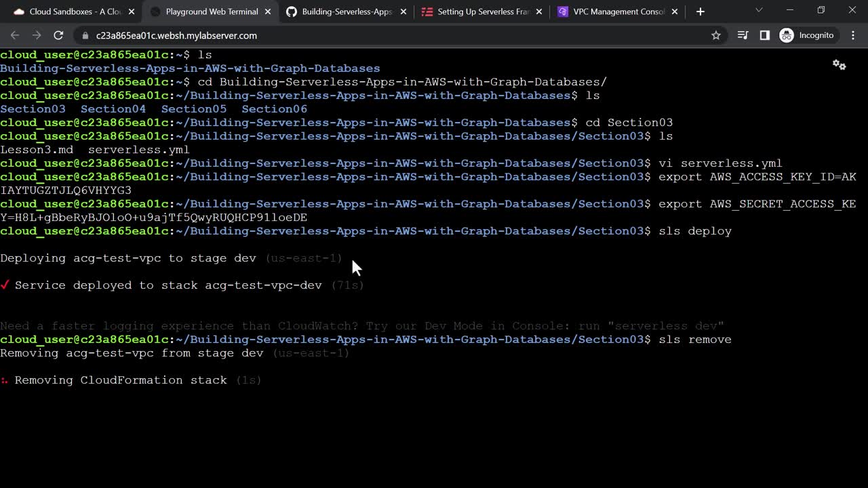The width and height of the screenshot is (868, 488).
Task: Open the browser side panel
Action: point(765,35)
